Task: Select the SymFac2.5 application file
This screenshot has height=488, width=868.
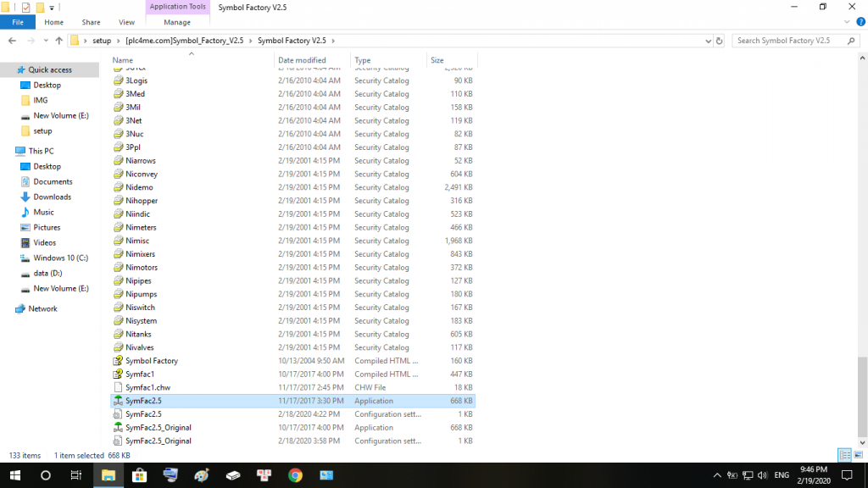Action: tap(143, 401)
